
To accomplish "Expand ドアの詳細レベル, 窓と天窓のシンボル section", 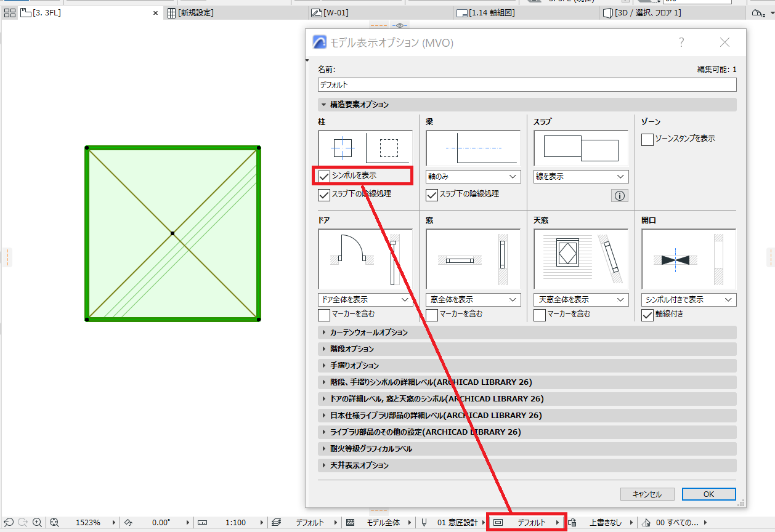I will pyautogui.click(x=527, y=399).
